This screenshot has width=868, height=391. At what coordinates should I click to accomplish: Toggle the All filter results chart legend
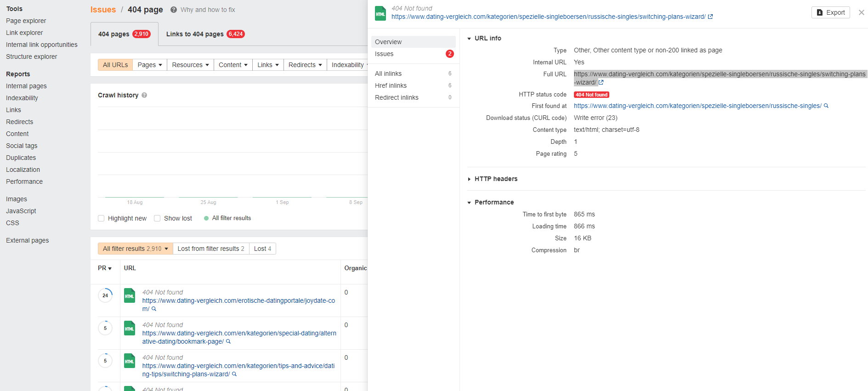point(227,218)
